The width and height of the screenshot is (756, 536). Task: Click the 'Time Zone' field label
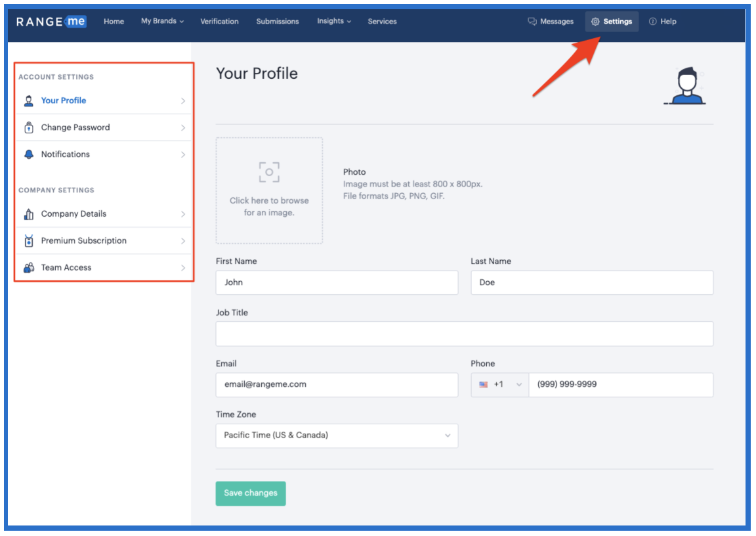click(x=236, y=414)
